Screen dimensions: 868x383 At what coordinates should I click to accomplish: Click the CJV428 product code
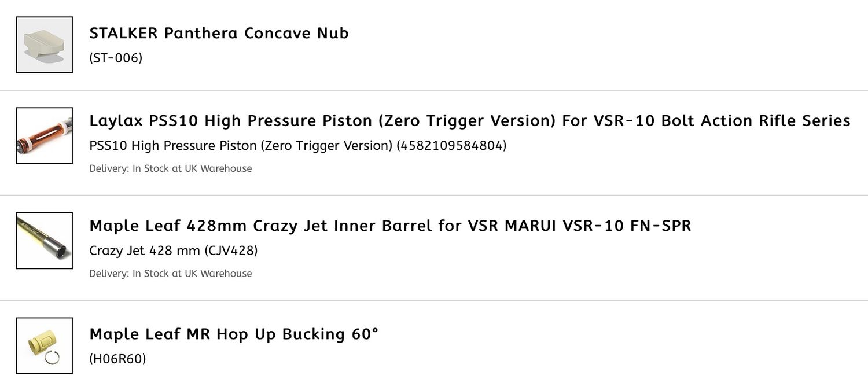click(x=231, y=251)
